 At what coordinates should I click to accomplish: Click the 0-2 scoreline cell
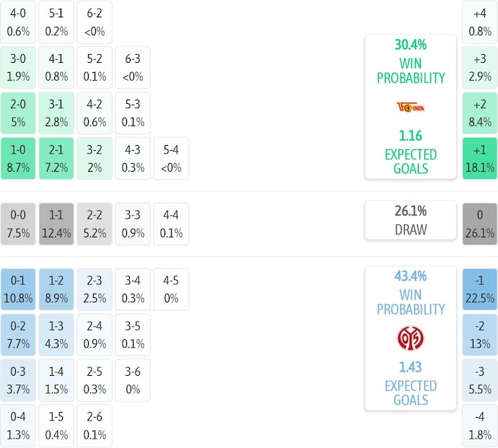tap(18, 334)
